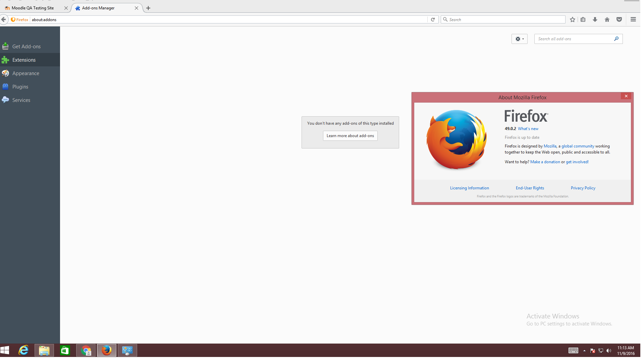Open the Downloads arrow button
The image size is (644, 362).
[x=595, y=19]
